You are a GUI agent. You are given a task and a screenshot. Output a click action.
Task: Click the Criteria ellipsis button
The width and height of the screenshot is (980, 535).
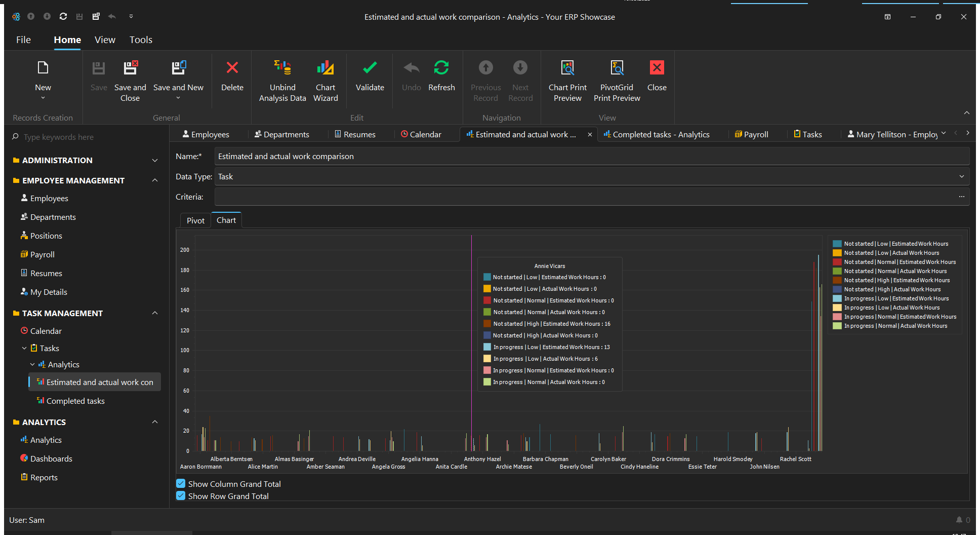click(961, 197)
